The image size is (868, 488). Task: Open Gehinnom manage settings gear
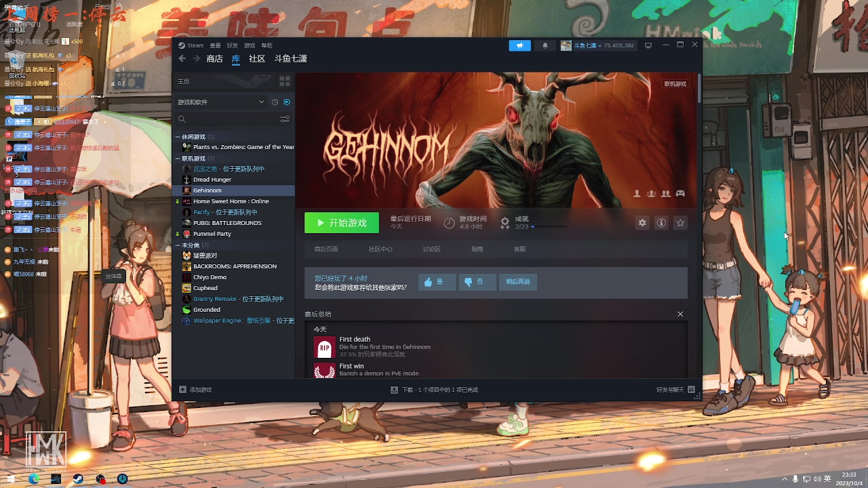click(x=642, y=223)
